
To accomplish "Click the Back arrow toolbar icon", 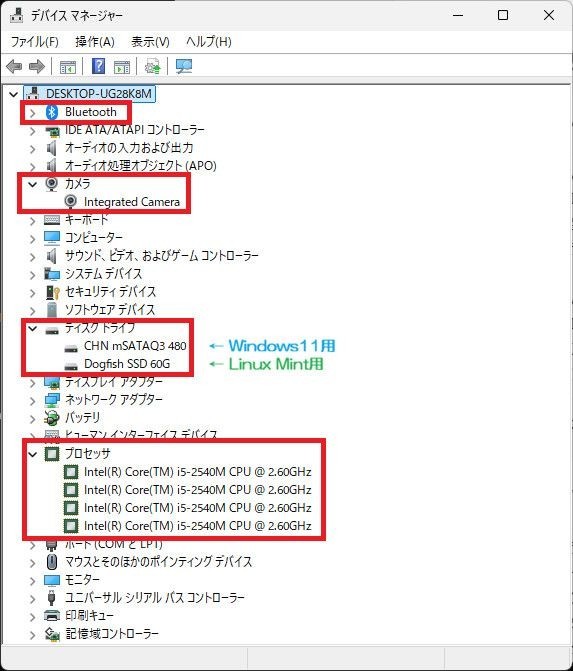I will coord(14,66).
